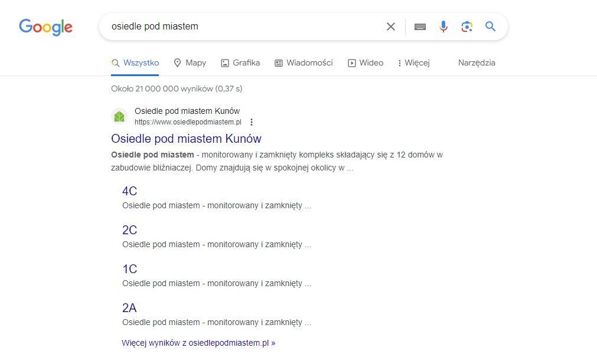Screen dimensions: 597x364
Task: Clear the search query with the X icon
Action: tap(391, 27)
